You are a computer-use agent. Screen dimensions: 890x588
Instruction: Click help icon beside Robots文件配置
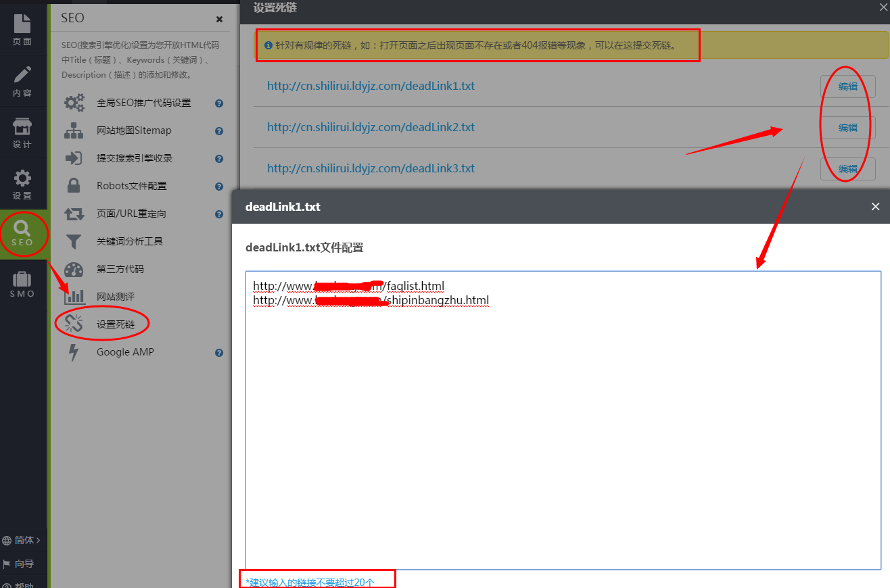click(219, 187)
